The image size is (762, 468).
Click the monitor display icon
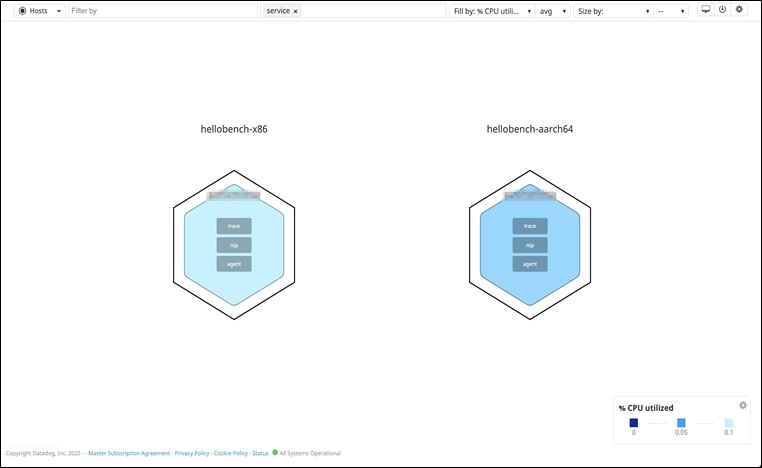(x=706, y=9)
